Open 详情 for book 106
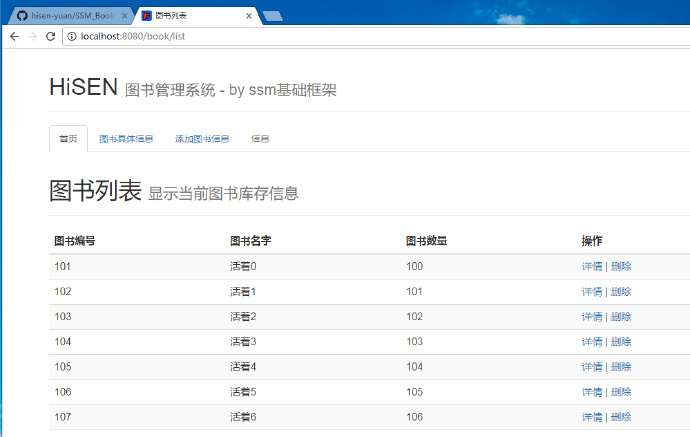This screenshot has height=437, width=690. coord(592,392)
